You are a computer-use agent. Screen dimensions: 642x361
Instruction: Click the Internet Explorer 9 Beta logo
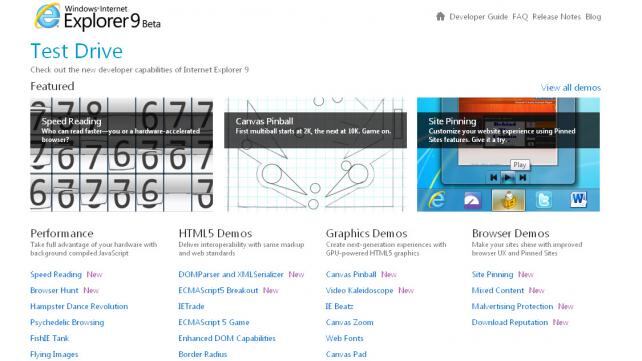coord(97,17)
